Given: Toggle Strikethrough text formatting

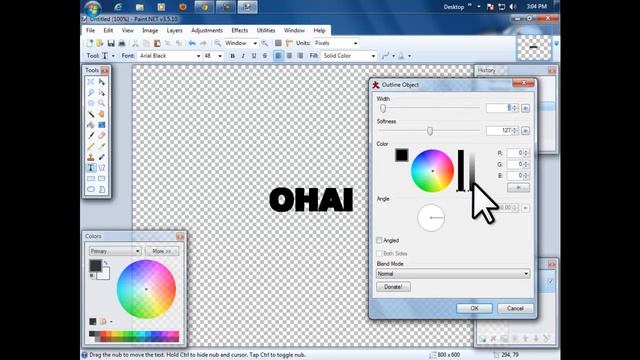Looking at the screenshot, I should coord(265,56).
